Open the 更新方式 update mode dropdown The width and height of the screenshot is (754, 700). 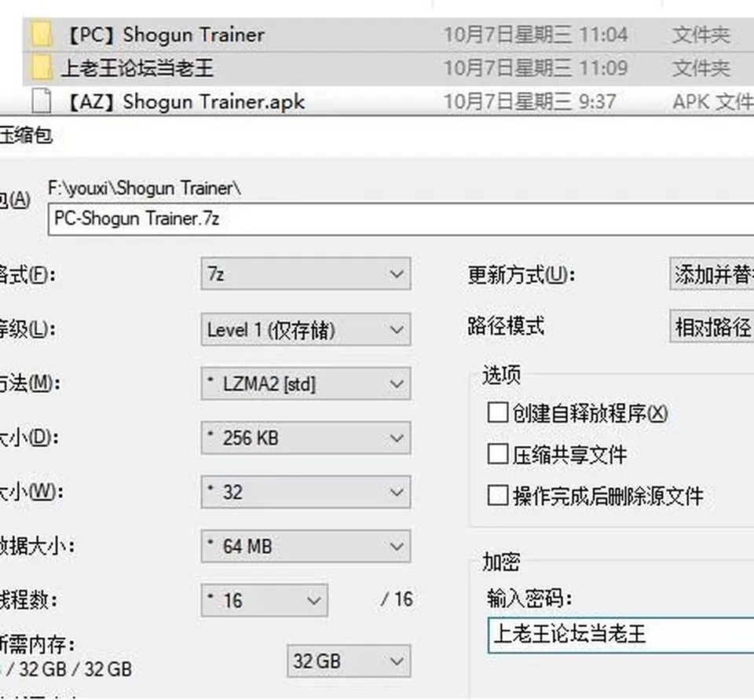point(712,273)
